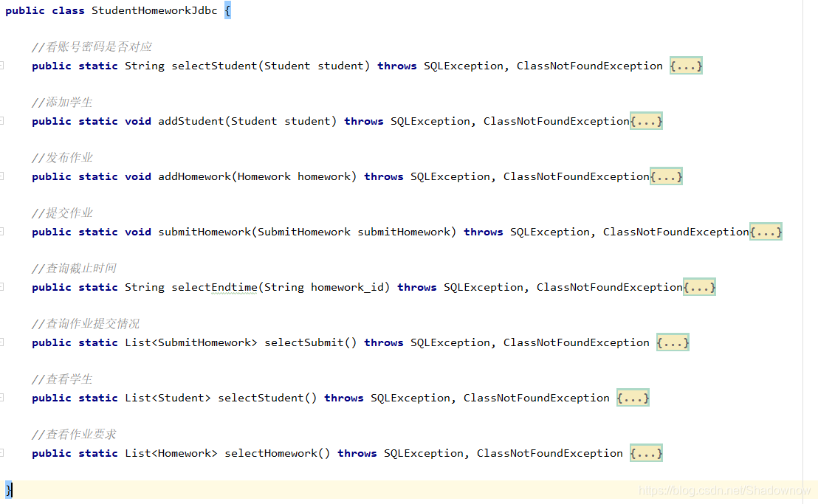
Task: Click comment //看账号密码是否对应
Action: 92,47
